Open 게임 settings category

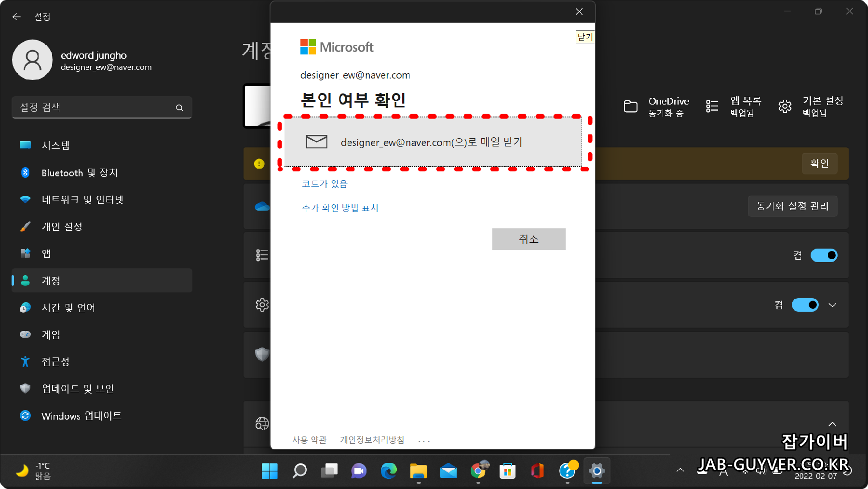pos(102,334)
